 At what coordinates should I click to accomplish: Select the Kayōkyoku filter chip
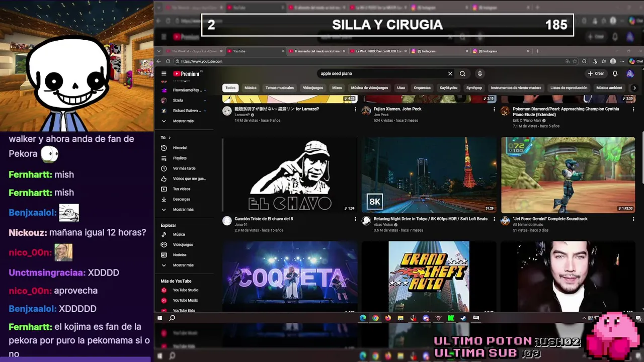[448, 88]
